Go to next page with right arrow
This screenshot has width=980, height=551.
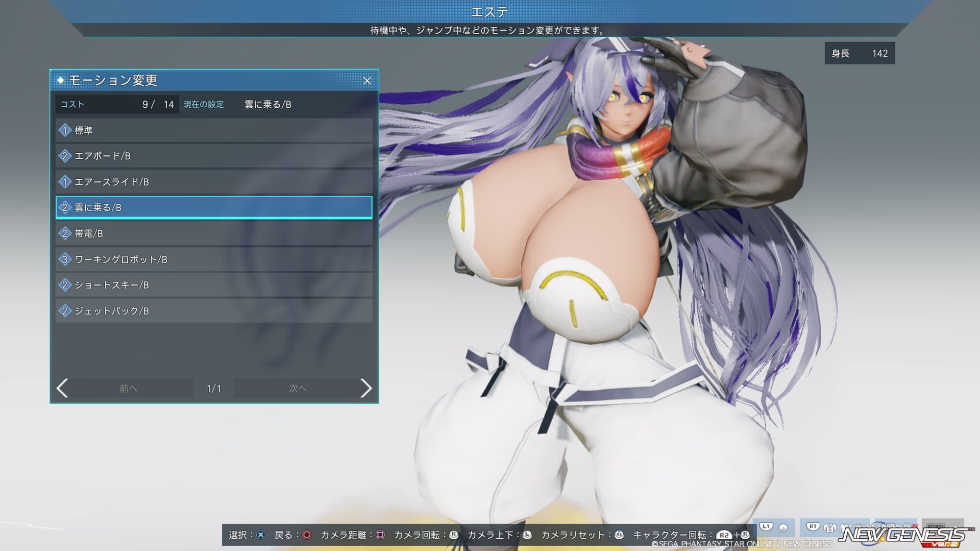tap(366, 388)
